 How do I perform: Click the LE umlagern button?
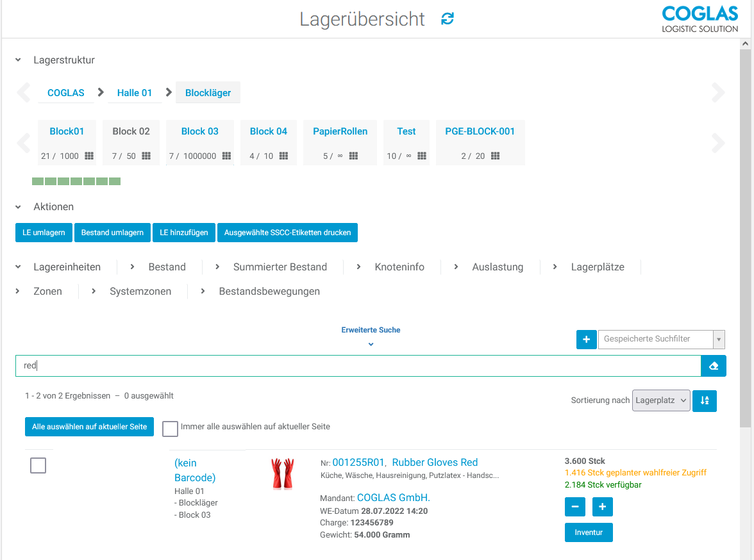44,233
